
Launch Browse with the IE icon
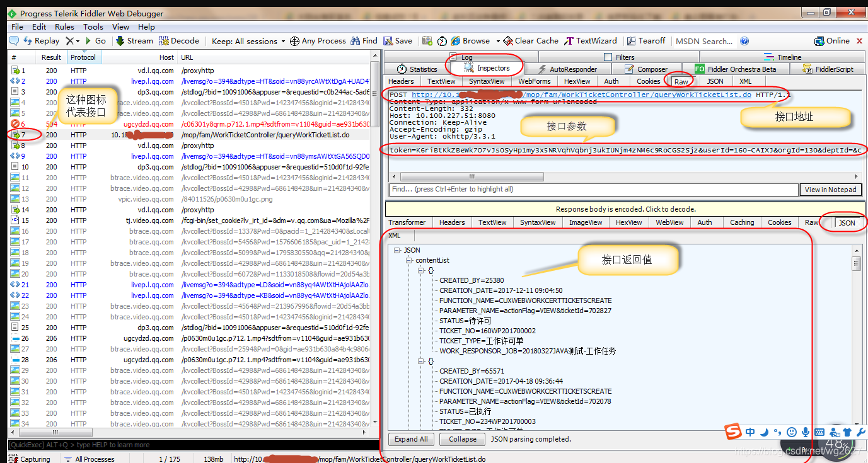pyautogui.click(x=470, y=41)
